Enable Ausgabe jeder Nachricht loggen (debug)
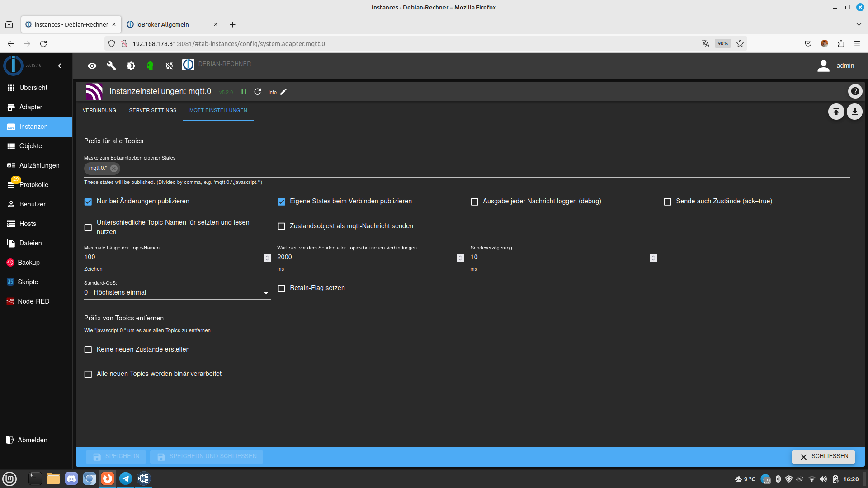This screenshot has height=488, width=868. pos(474,202)
